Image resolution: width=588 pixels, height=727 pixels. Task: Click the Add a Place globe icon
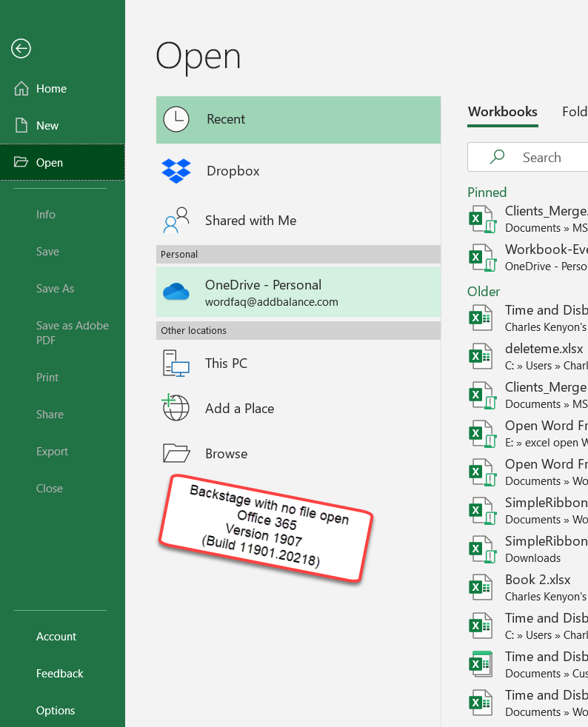point(176,407)
